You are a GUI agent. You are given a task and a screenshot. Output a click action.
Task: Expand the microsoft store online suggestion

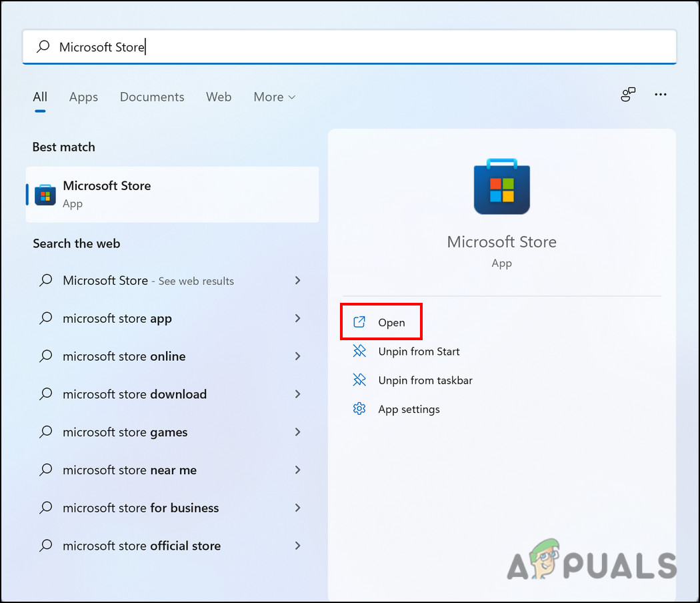[297, 356]
